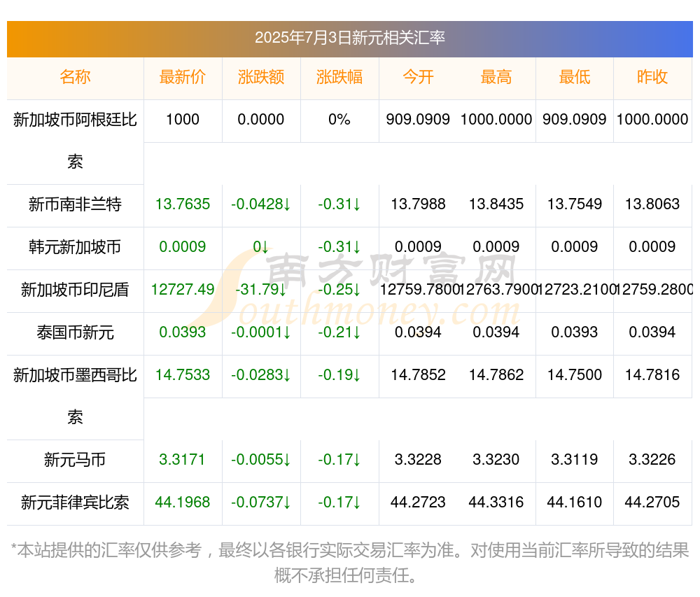The image size is (700, 597).
Task: Click high price 14.7862
Action: (x=496, y=375)
